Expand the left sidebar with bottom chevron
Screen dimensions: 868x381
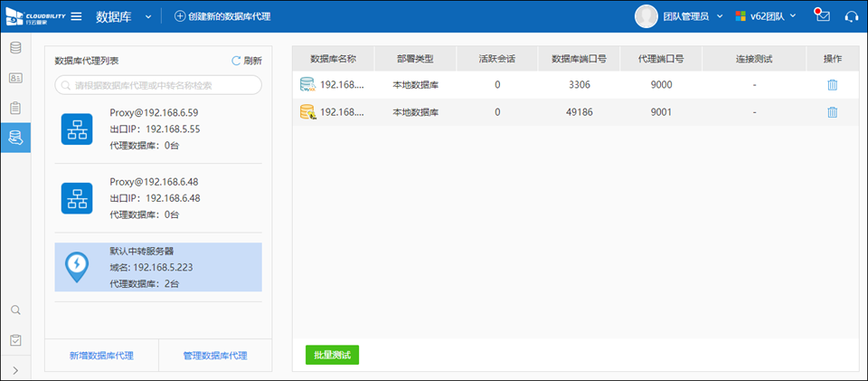(15, 369)
